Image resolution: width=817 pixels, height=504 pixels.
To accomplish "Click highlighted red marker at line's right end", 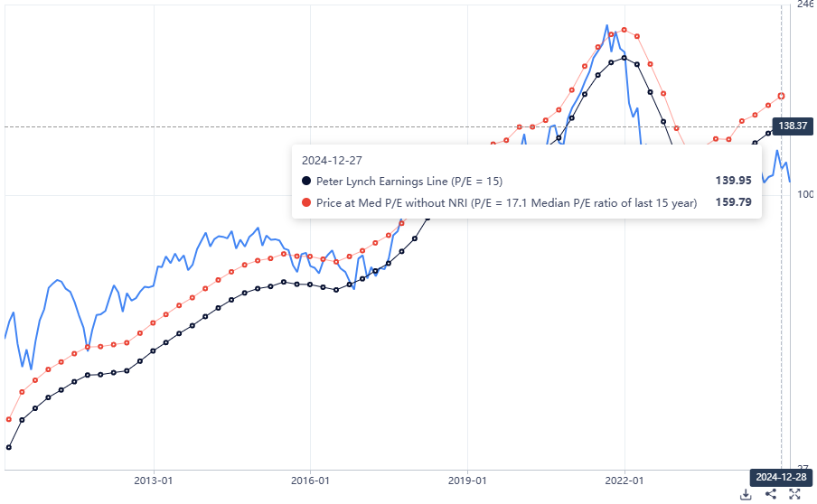I will click(x=782, y=96).
